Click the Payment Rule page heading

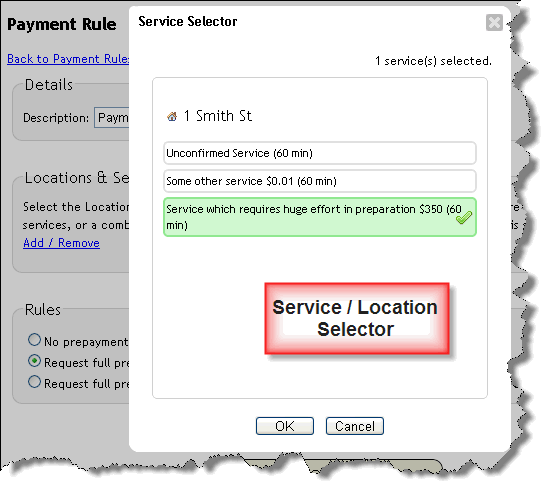coord(62,24)
